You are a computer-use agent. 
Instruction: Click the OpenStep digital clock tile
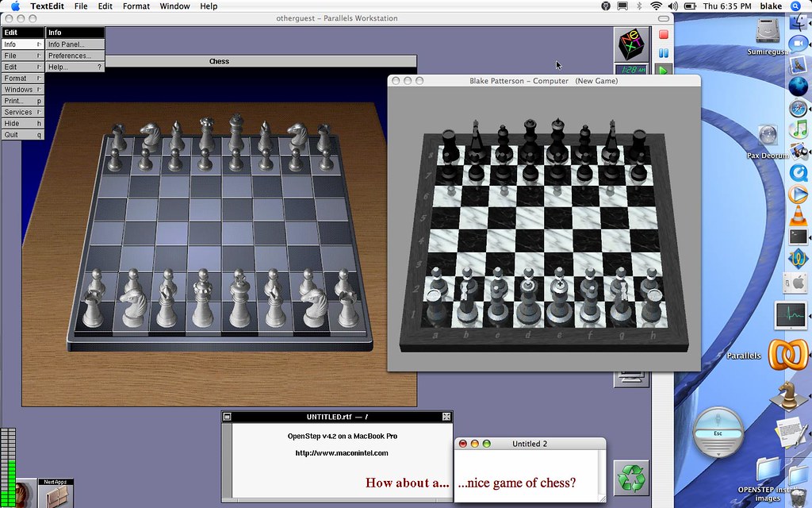point(630,70)
